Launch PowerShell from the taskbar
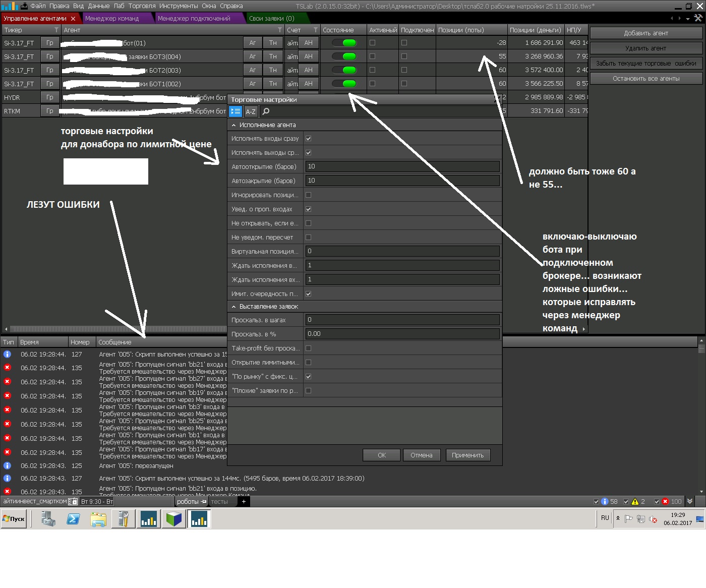 tap(73, 519)
